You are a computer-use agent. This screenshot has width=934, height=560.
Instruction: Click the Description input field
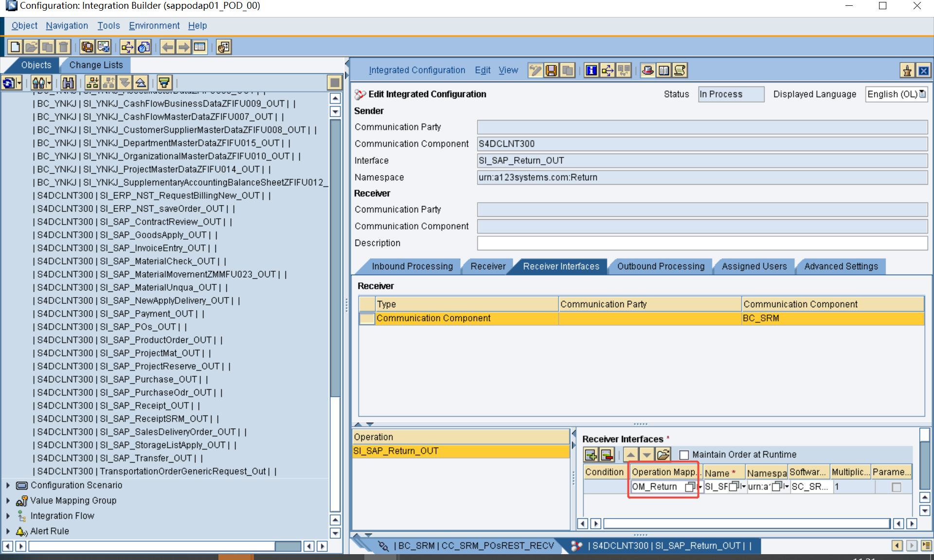702,243
